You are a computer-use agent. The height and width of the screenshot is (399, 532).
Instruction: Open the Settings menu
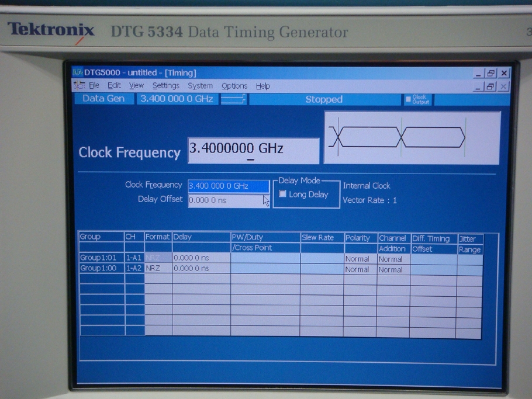point(165,86)
